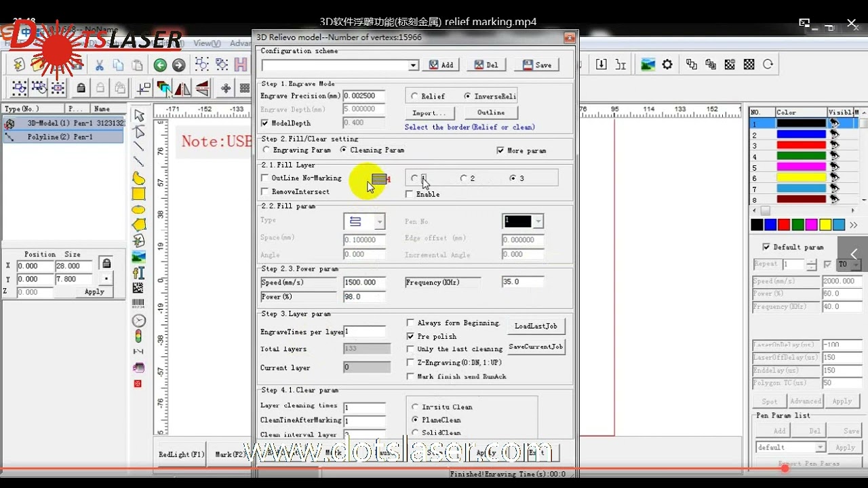Select the Polygon draw tool
Image resolution: width=868 pixels, height=488 pixels.
click(x=139, y=224)
